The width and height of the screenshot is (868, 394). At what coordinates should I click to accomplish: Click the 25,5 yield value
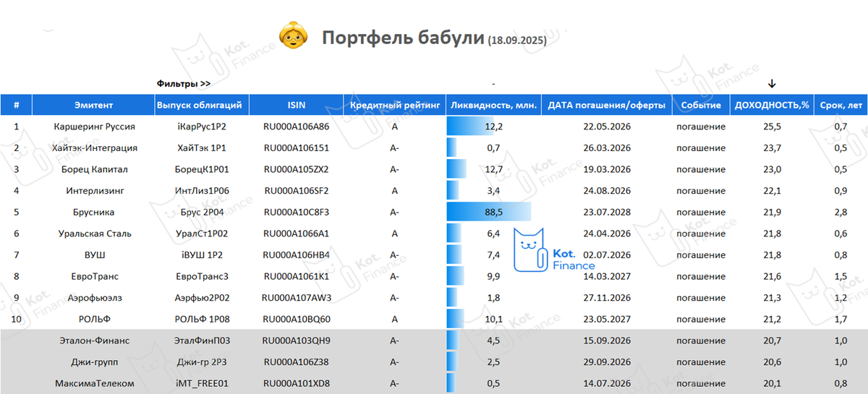point(773,127)
